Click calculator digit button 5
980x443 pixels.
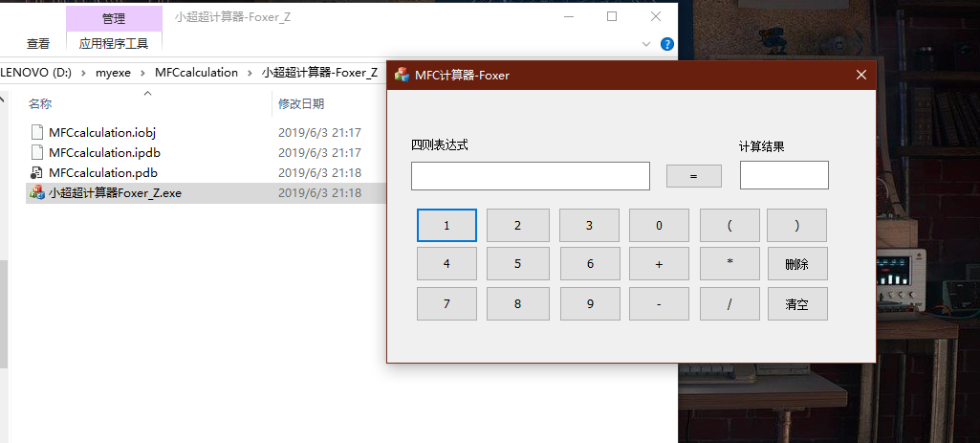coord(517,263)
